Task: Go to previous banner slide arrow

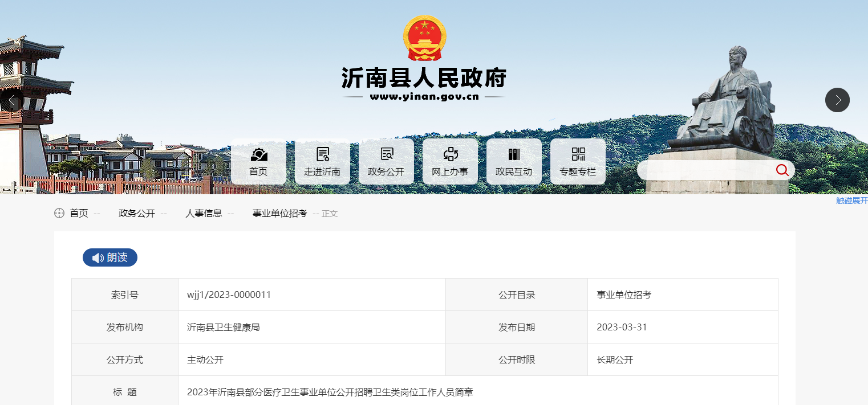Action: [11, 100]
